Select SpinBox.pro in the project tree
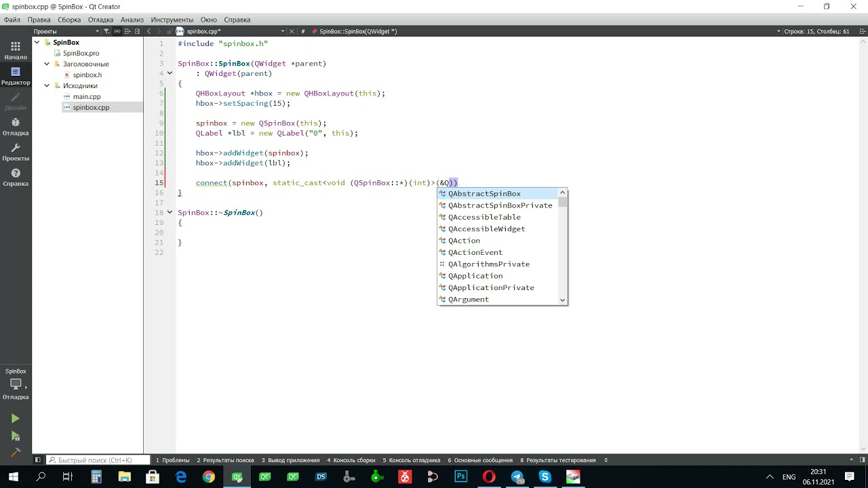 (x=81, y=54)
